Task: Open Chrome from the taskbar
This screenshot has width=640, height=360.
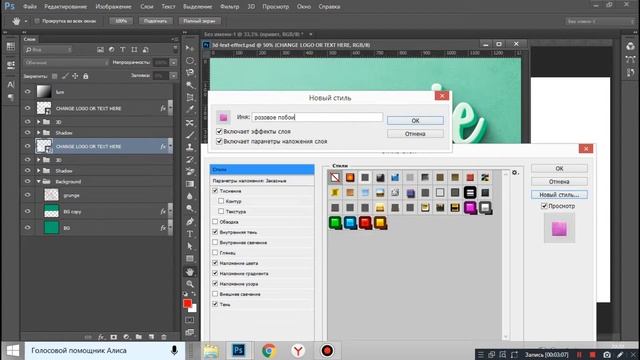Action: point(269,351)
